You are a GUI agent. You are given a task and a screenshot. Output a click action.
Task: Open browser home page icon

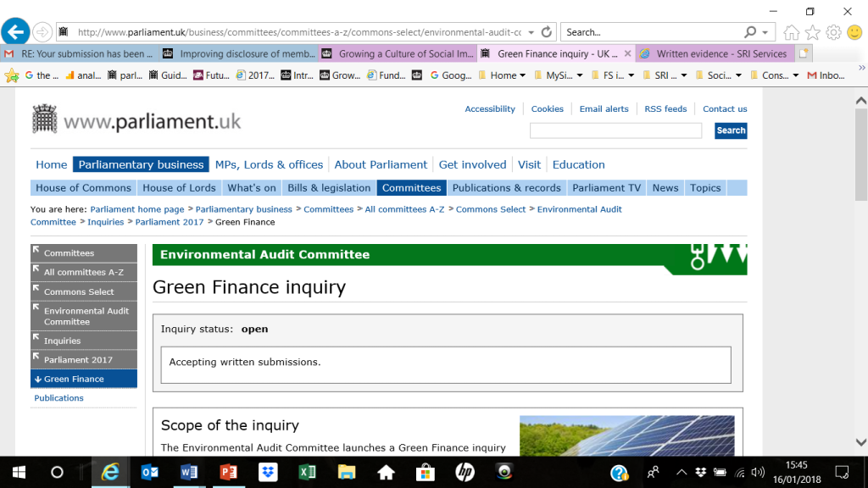(x=792, y=31)
